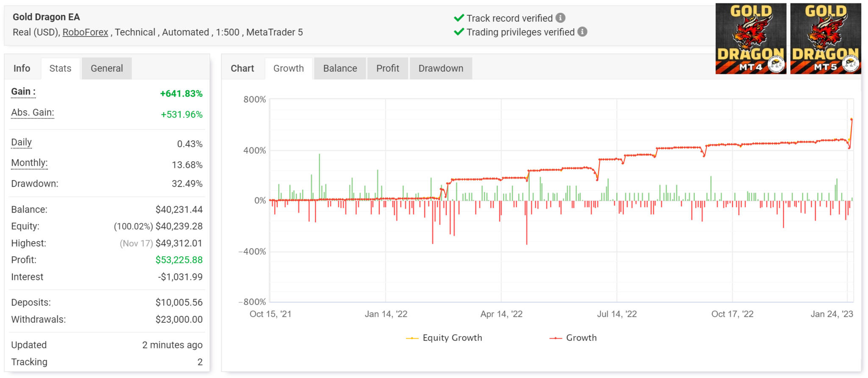Image resolution: width=868 pixels, height=378 pixels.
Task: Open the Drawdown chart tab
Action: tap(440, 68)
